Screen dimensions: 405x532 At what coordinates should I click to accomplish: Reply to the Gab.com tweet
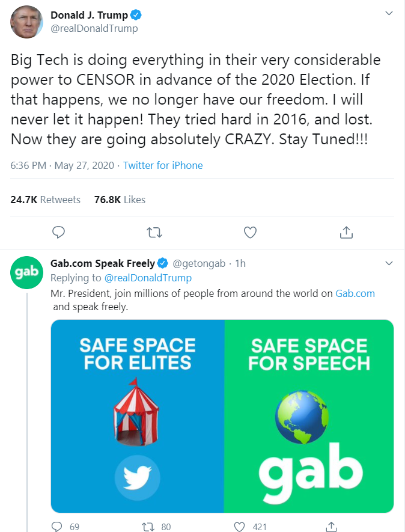(x=58, y=527)
